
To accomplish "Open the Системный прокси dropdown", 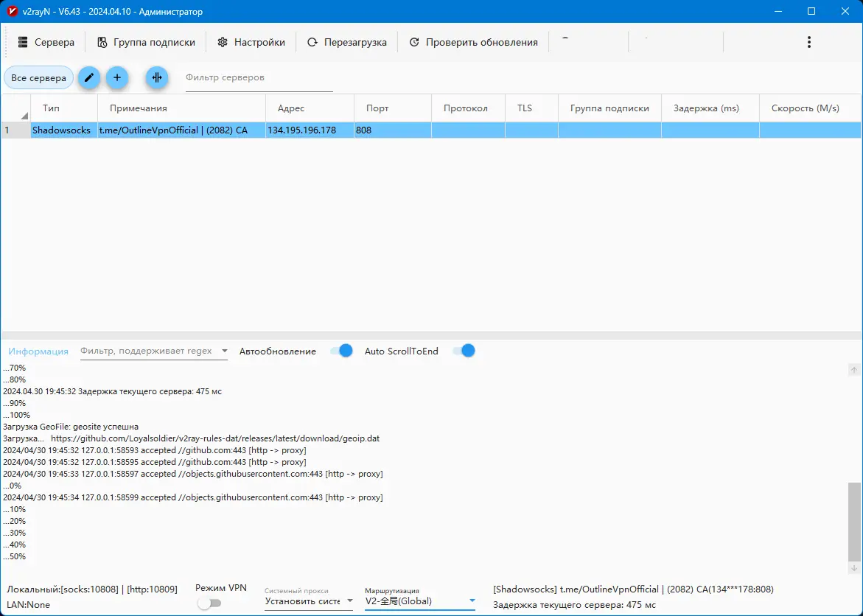I will point(309,601).
